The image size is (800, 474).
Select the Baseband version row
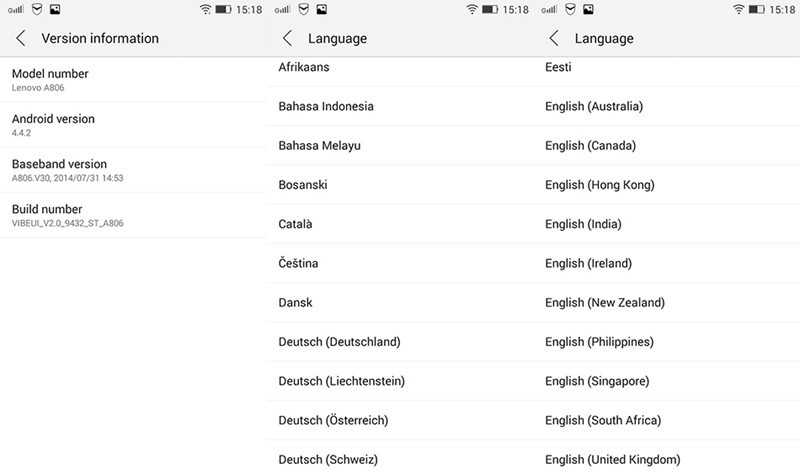[x=133, y=170]
